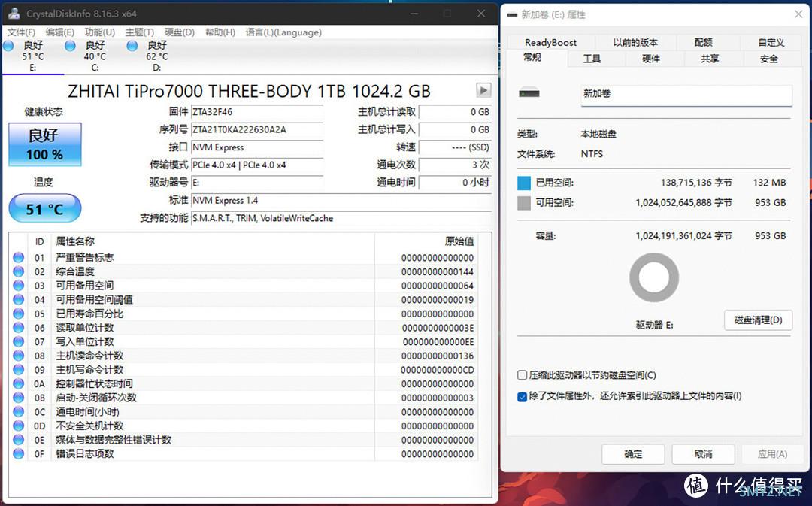Screen dimensions: 812x506
Task: Click the volume name input field
Action: click(684, 95)
